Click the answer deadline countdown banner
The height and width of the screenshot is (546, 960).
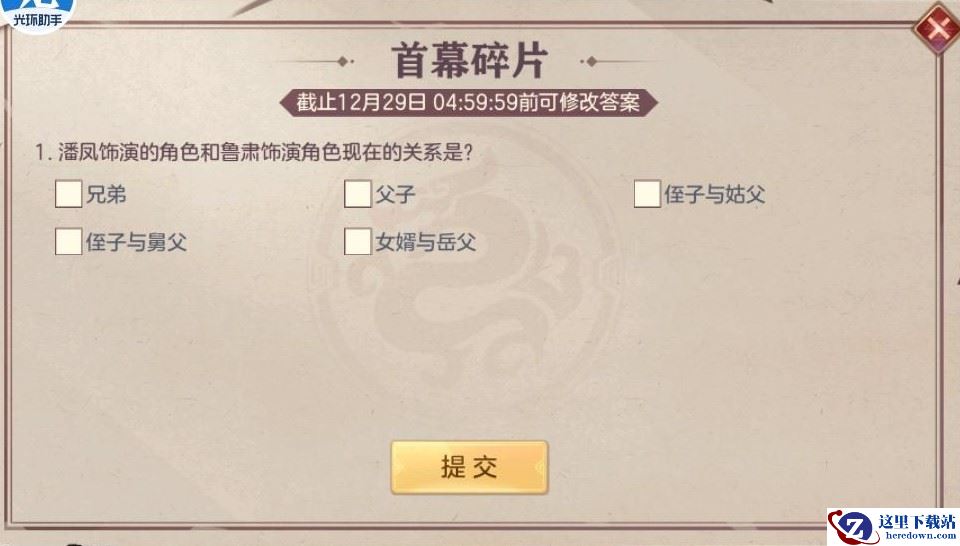pyautogui.click(x=469, y=102)
